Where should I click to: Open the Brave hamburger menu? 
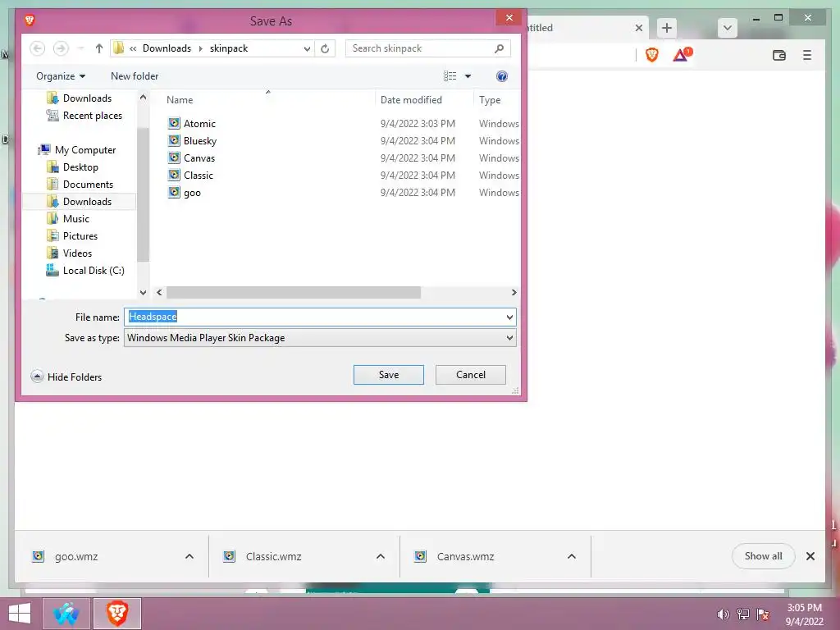(x=807, y=55)
